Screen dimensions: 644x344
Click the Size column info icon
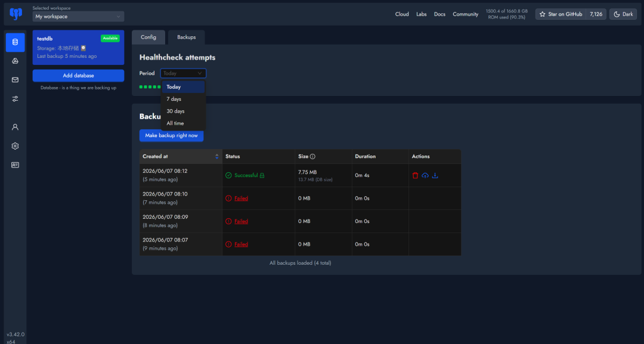pyautogui.click(x=312, y=156)
